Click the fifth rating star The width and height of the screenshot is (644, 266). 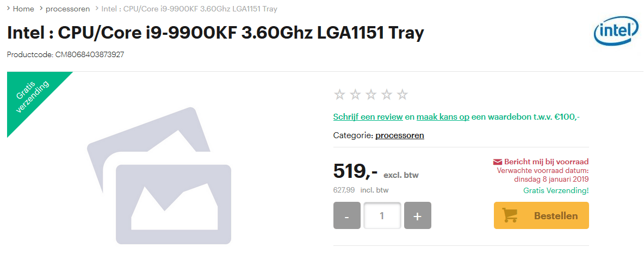pos(403,95)
